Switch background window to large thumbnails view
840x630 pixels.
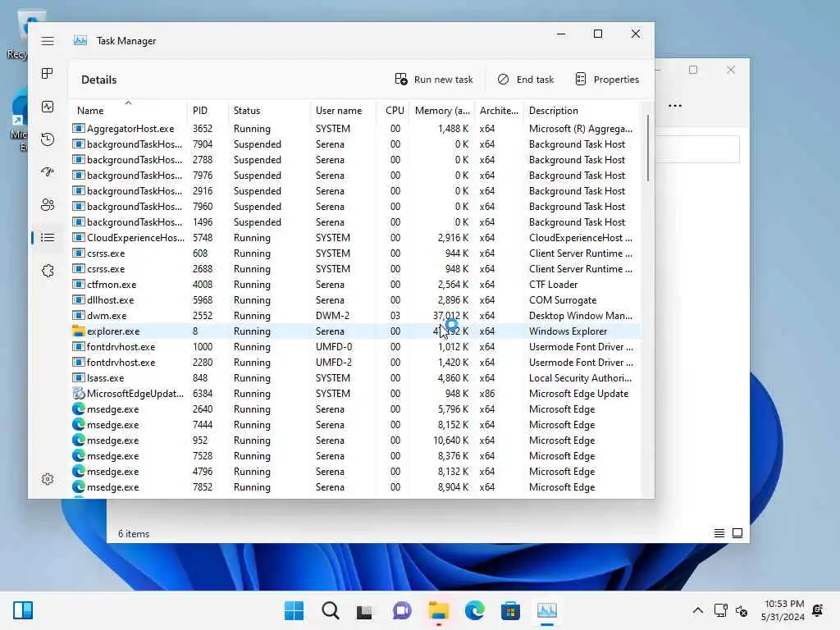737,533
